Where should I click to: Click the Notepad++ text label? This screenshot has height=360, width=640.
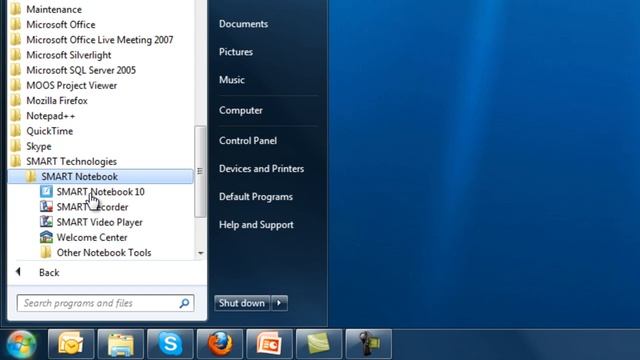(51, 116)
